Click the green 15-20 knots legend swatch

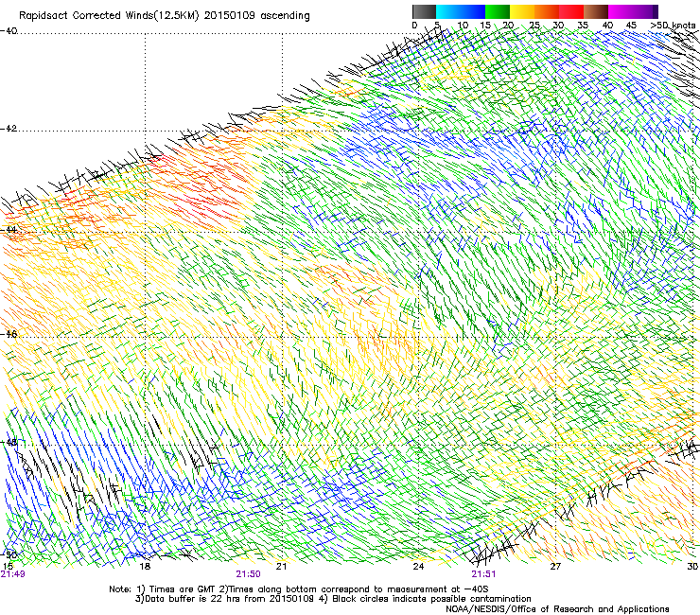point(498,11)
